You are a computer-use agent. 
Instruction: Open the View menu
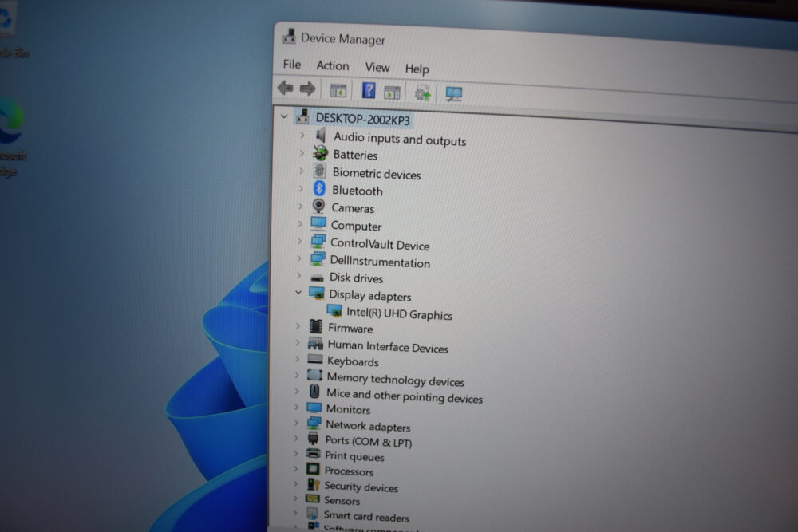(x=377, y=67)
